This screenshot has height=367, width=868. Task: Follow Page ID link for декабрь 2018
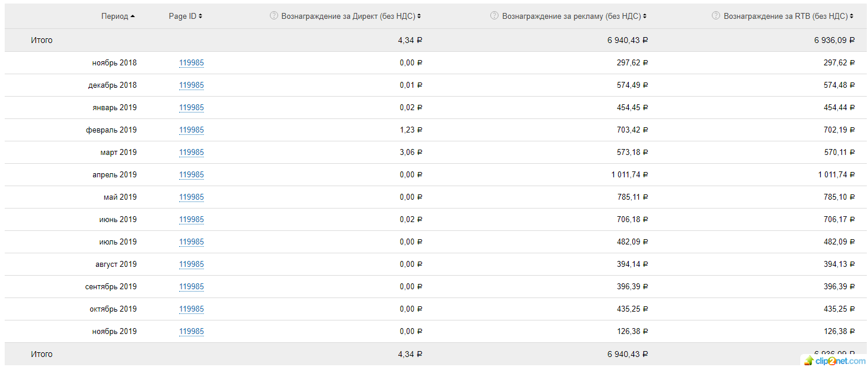coord(192,85)
